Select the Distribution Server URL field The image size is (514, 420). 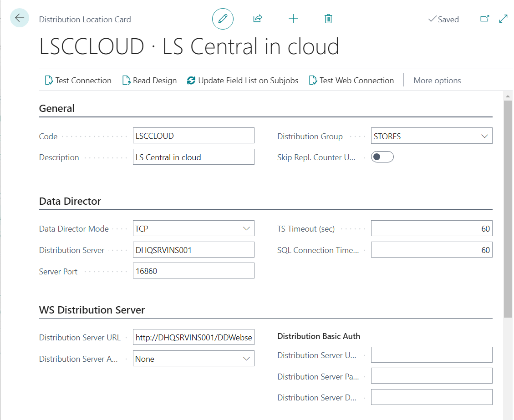(193, 338)
